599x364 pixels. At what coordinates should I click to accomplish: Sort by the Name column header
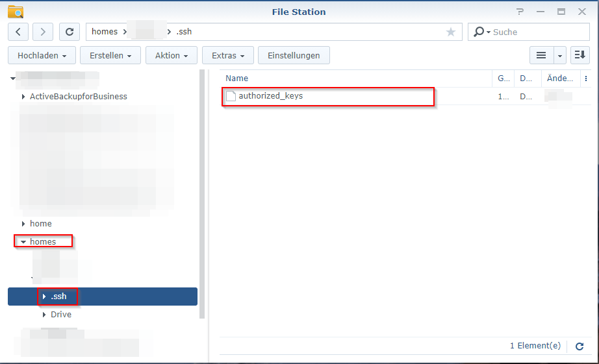tap(237, 79)
